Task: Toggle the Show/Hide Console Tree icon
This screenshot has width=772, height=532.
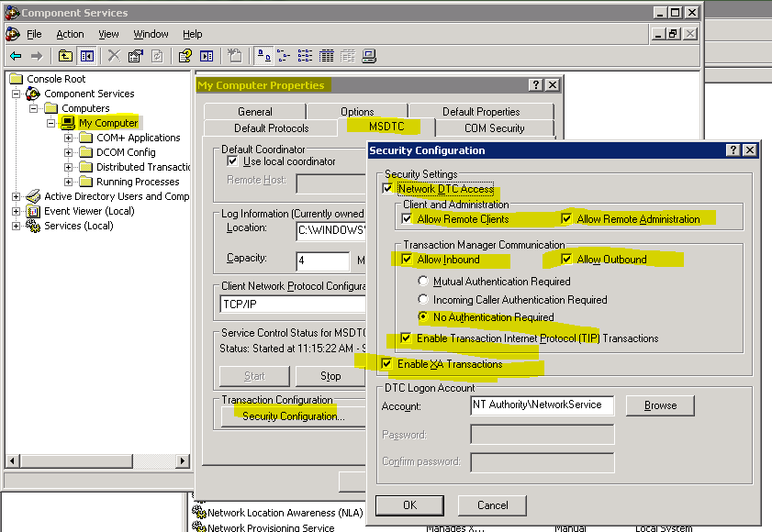Action: click(87, 56)
